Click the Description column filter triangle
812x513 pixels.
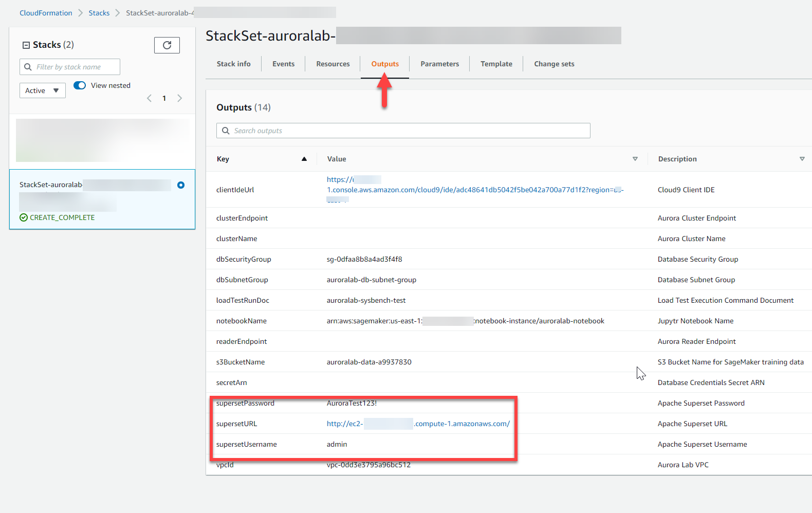[x=802, y=159]
